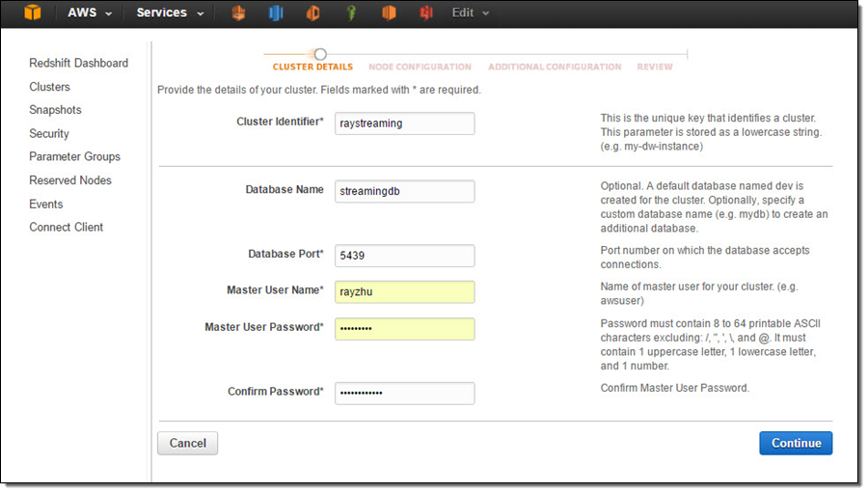Select Snapshots from the sidebar

pos(55,110)
